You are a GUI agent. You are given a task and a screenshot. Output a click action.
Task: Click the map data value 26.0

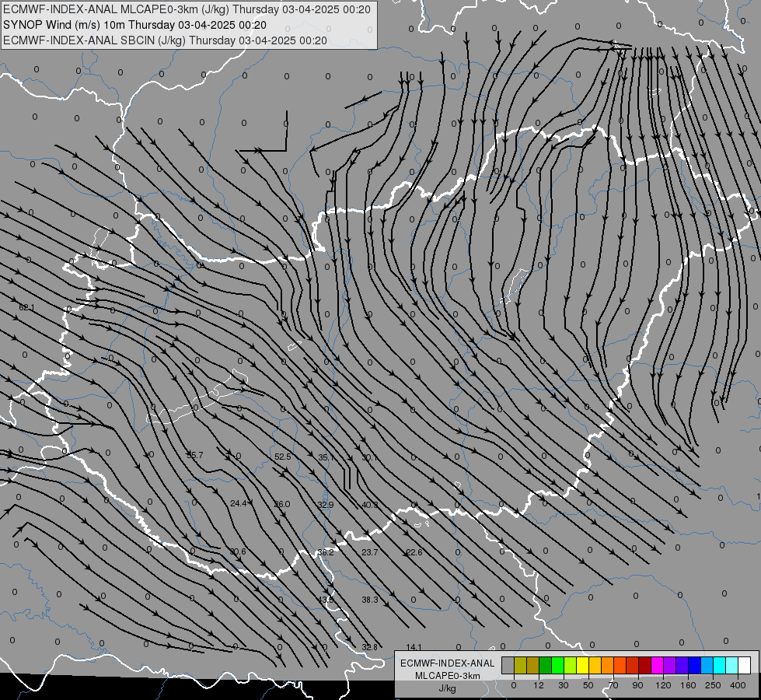[x=282, y=504]
